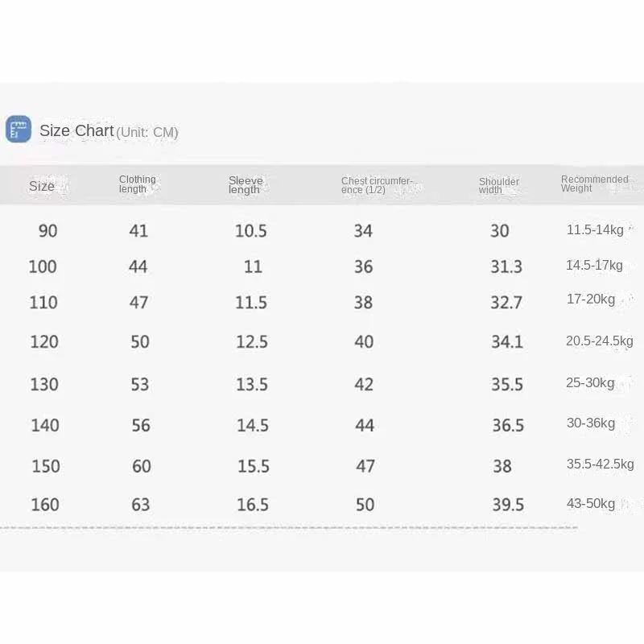The width and height of the screenshot is (644, 644).
Task: Select the size 160 row label
Action: 45,505
